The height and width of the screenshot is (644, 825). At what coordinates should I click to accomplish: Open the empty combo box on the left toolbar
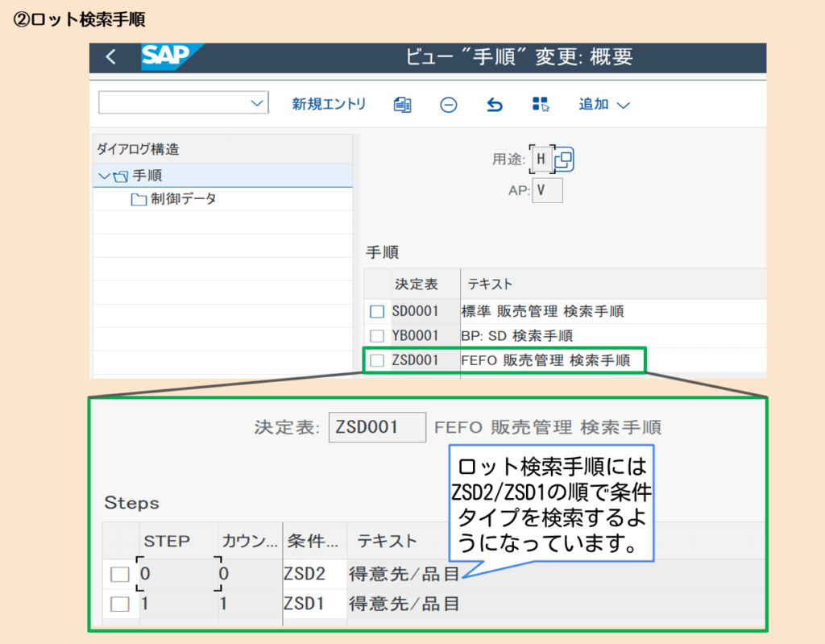(x=181, y=103)
